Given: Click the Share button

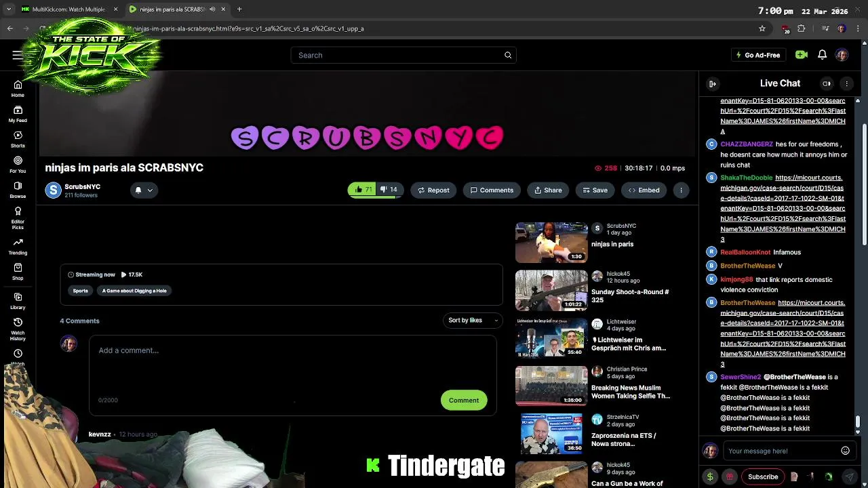Looking at the screenshot, I should [x=548, y=190].
